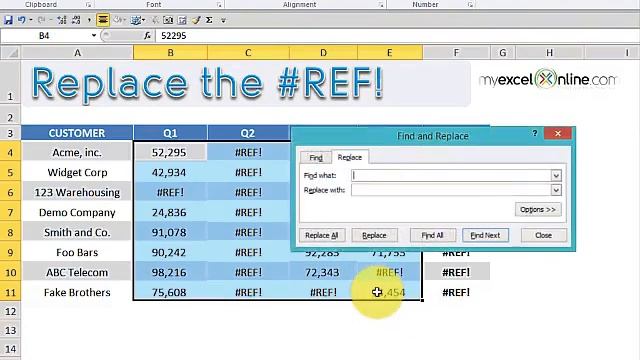Expand the Options >> button
This screenshot has width=640, height=360.
click(538, 209)
